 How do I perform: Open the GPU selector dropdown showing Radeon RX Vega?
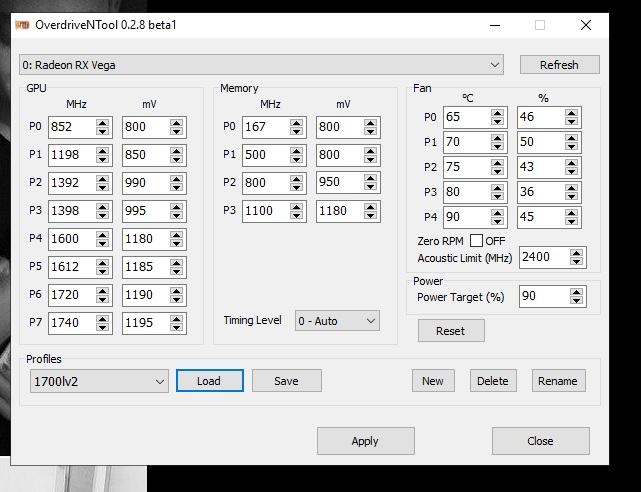point(261,65)
